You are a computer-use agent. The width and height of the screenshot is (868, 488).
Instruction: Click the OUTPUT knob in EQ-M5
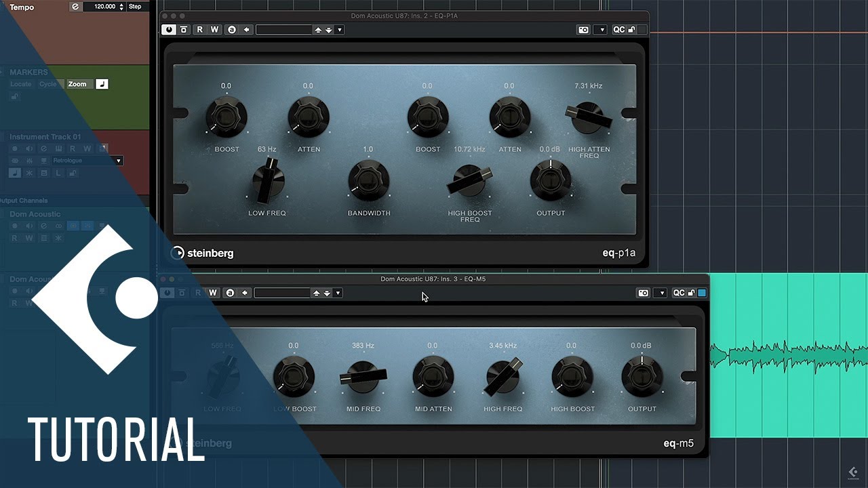642,376
